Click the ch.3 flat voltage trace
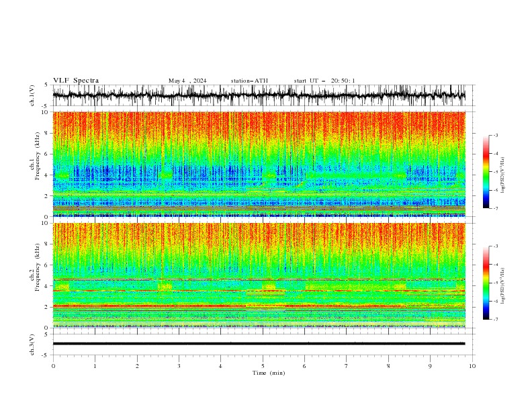The width and height of the screenshot is (532, 411). click(x=259, y=344)
